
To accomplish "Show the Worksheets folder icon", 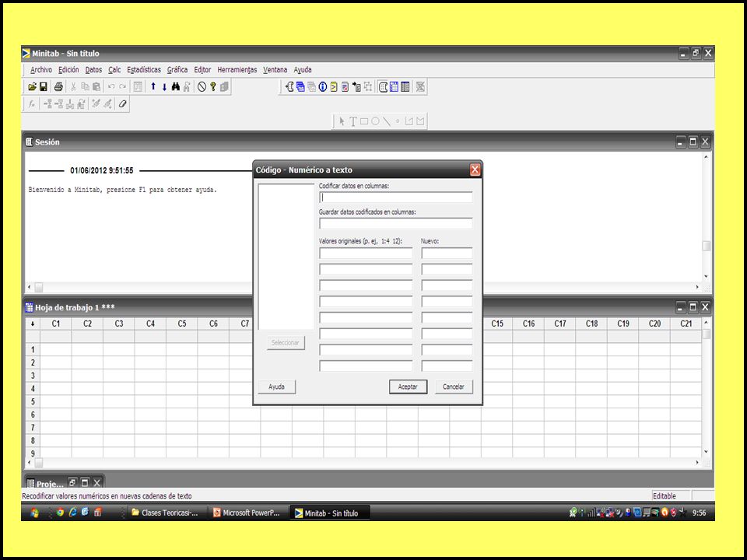I will click(300, 86).
